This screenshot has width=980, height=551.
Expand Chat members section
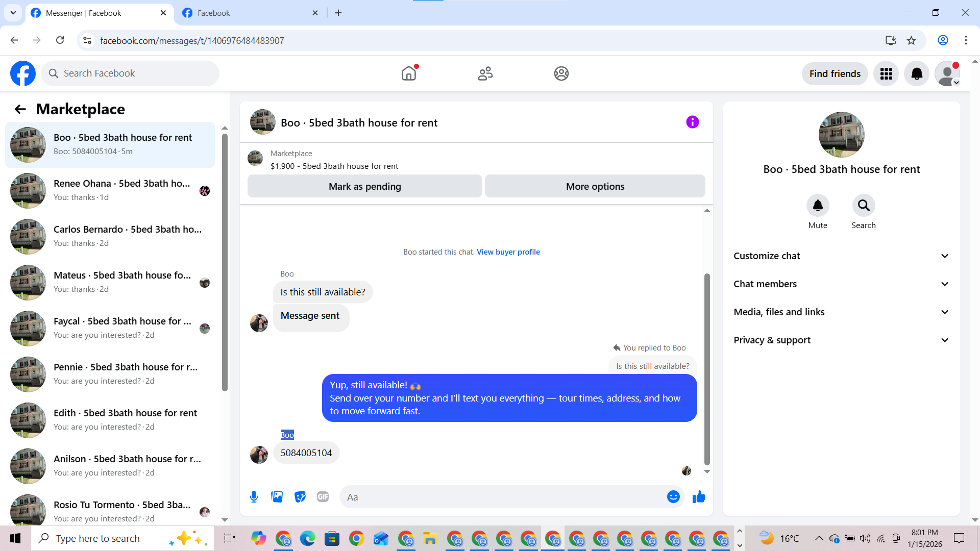tap(841, 284)
